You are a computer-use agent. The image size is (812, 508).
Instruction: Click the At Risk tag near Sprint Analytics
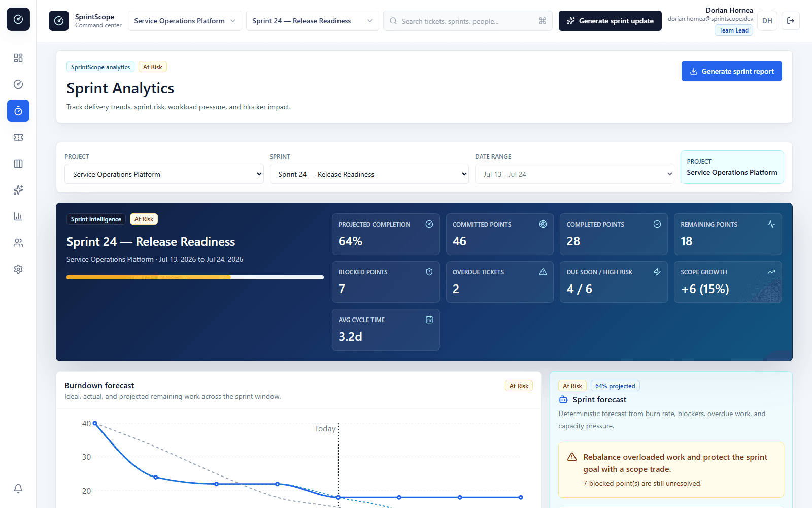(153, 67)
